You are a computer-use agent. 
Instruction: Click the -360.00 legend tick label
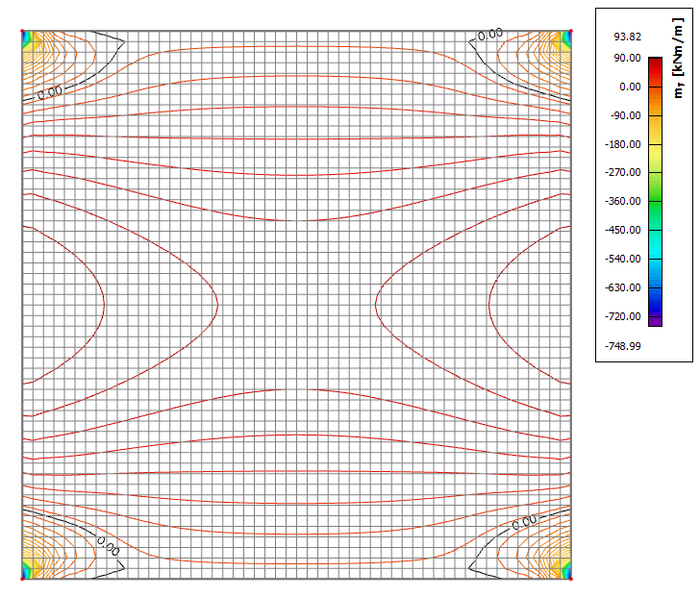tap(627, 201)
